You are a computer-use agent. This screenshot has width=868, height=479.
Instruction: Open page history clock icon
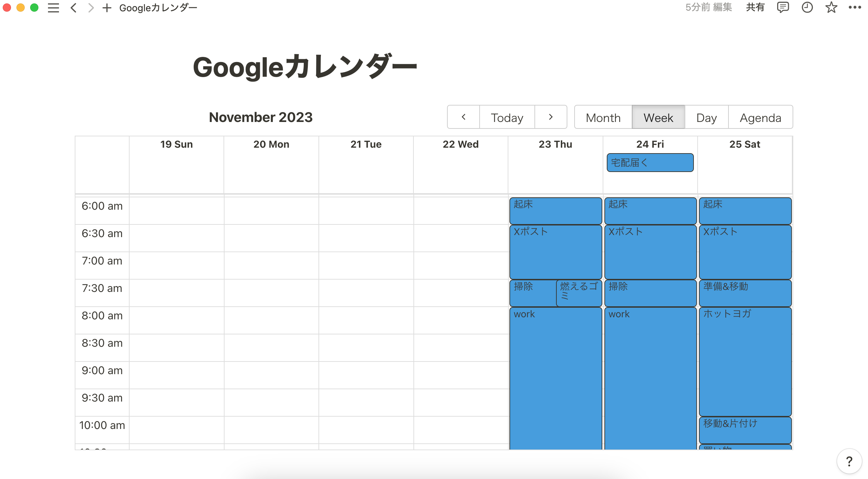point(807,7)
